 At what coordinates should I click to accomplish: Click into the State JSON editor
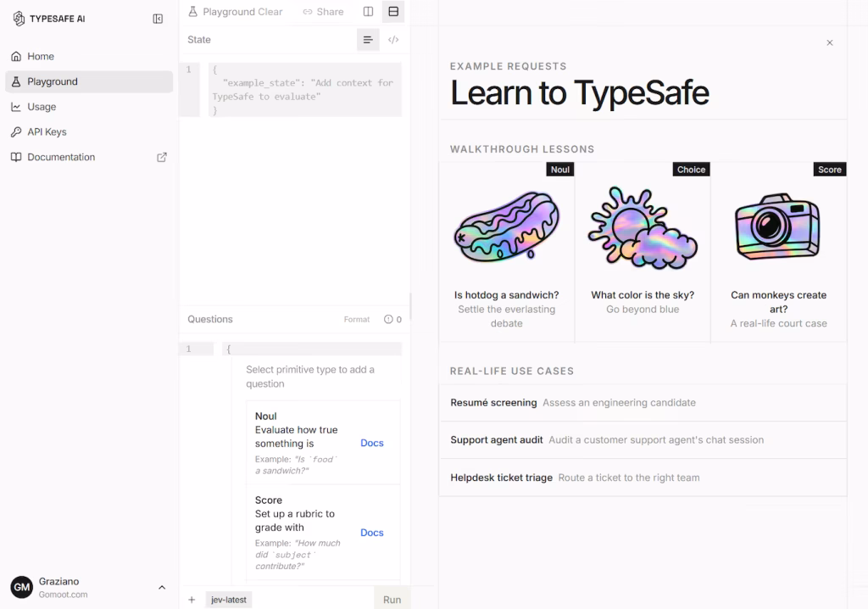pos(305,90)
